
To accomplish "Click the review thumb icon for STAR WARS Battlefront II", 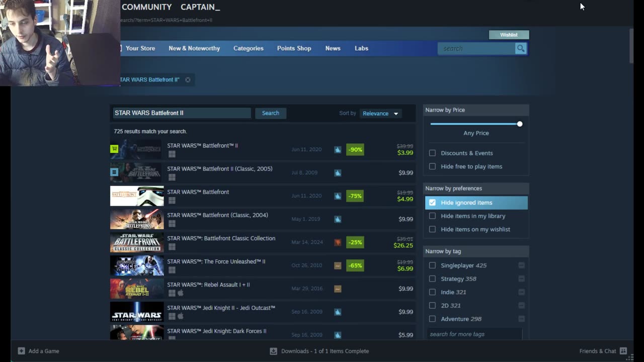I will (x=338, y=149).
